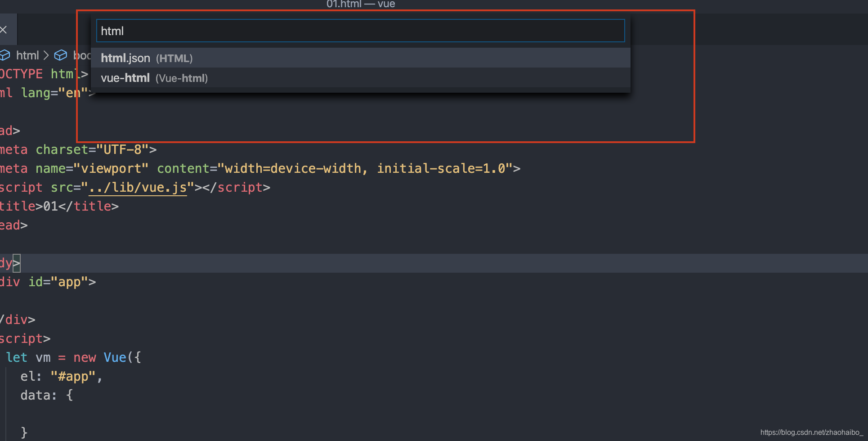
Task: Choose the vue-html (Vue-html) option
Action: (x=360, y=78)
